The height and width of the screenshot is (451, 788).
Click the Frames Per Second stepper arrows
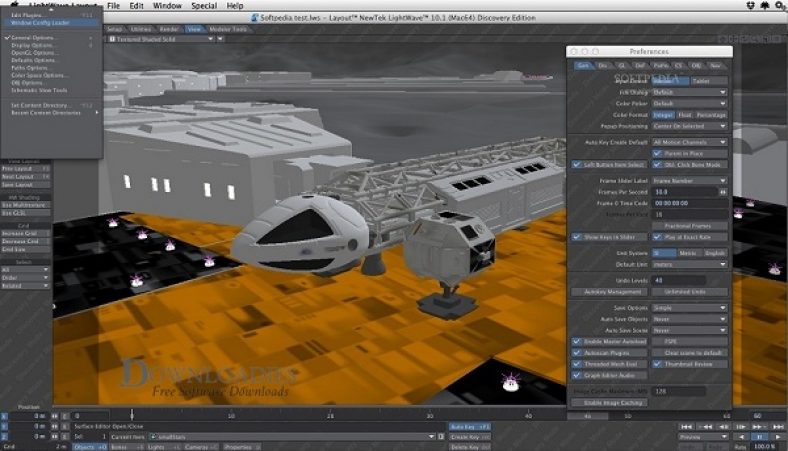tap(723, 190)
